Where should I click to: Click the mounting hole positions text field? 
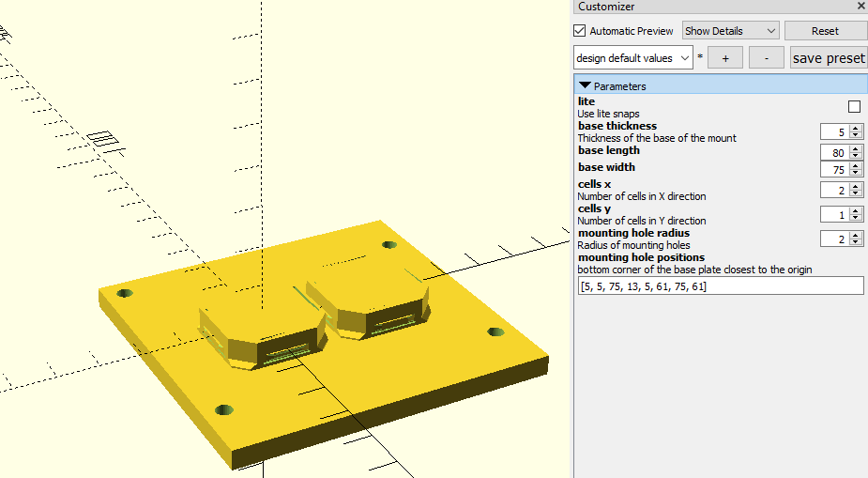click(x=718, y=285)
